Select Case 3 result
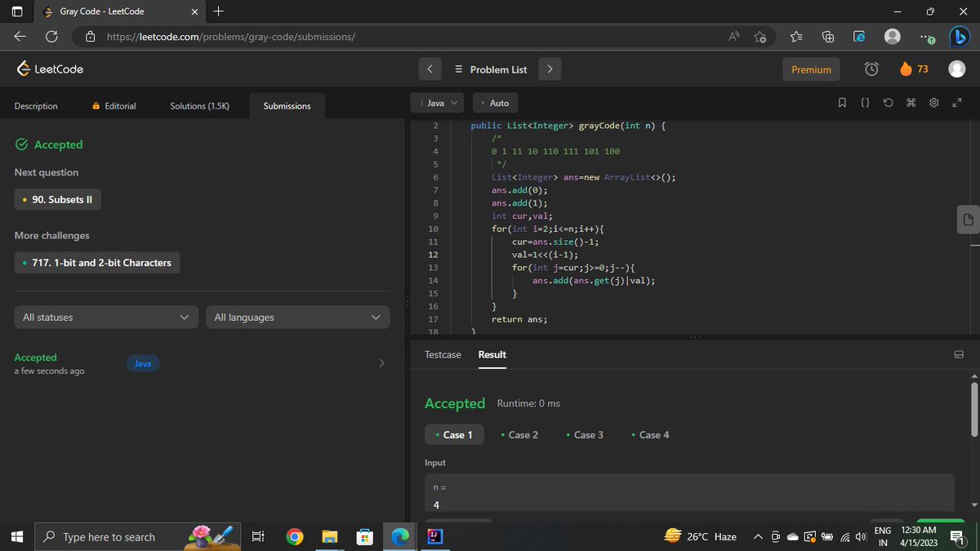 point(585,435)
